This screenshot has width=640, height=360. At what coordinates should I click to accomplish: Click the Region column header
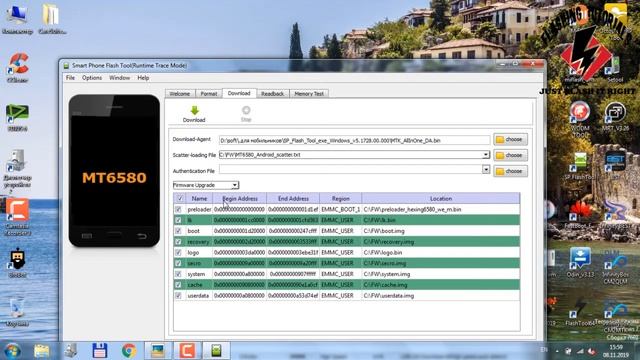point(340,199)
